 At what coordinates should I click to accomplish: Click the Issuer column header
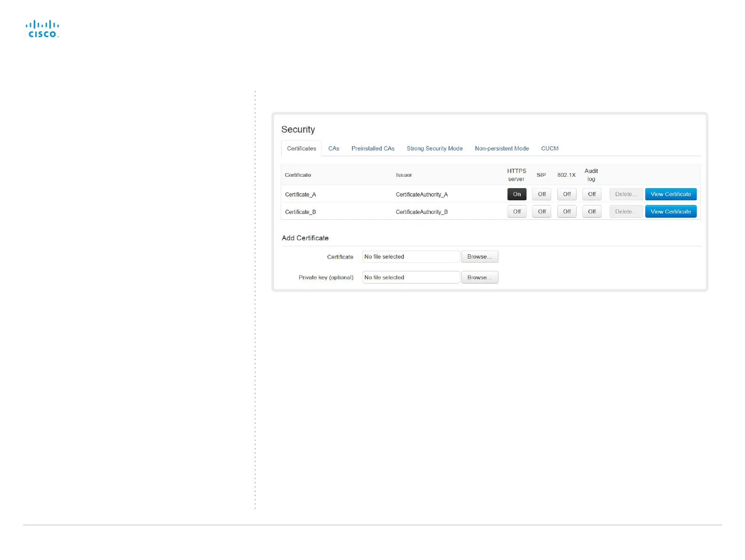coord(404,175)
